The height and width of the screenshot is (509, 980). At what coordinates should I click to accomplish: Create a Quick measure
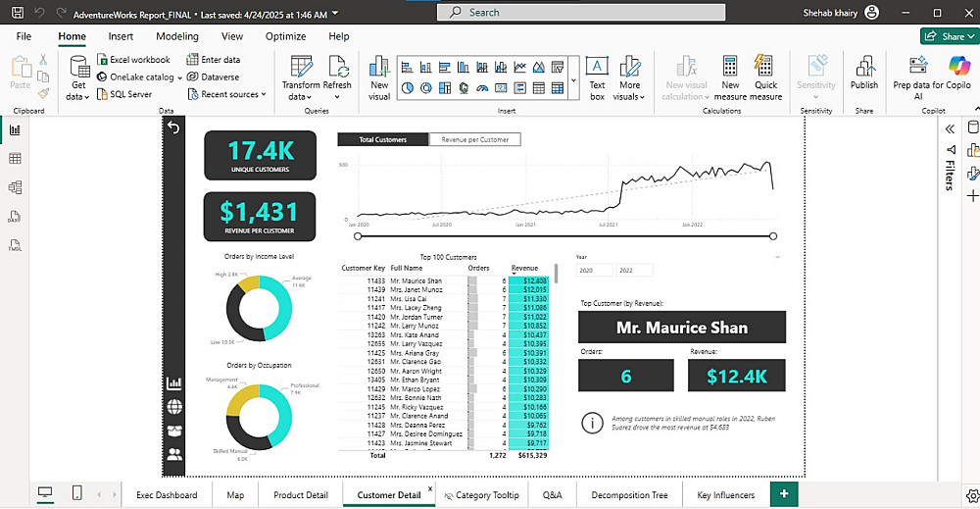point(765,77)
